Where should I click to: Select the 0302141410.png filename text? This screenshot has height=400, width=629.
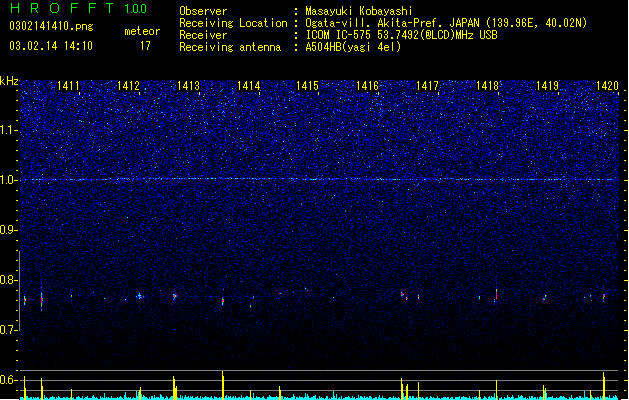[x=51, y=26]
